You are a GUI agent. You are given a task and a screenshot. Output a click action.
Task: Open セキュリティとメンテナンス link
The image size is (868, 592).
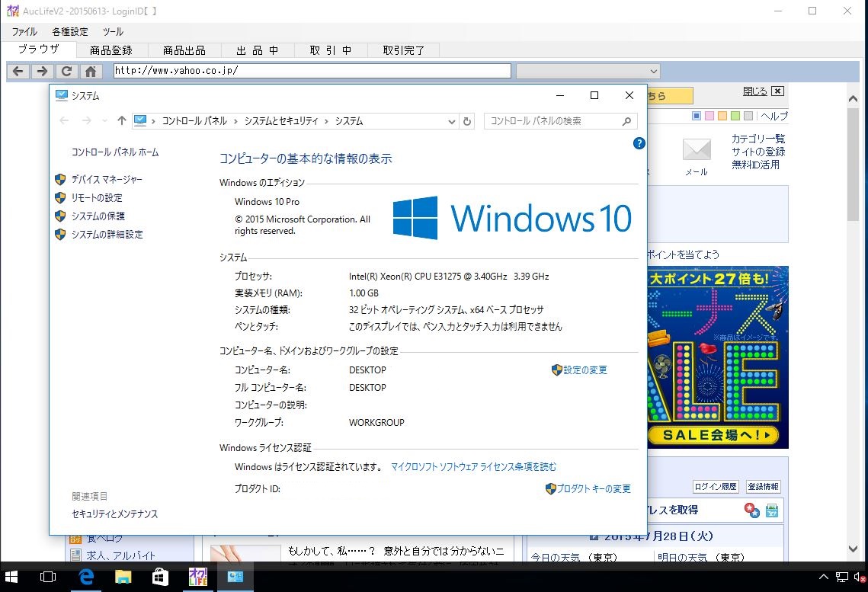tap(114, 514)
